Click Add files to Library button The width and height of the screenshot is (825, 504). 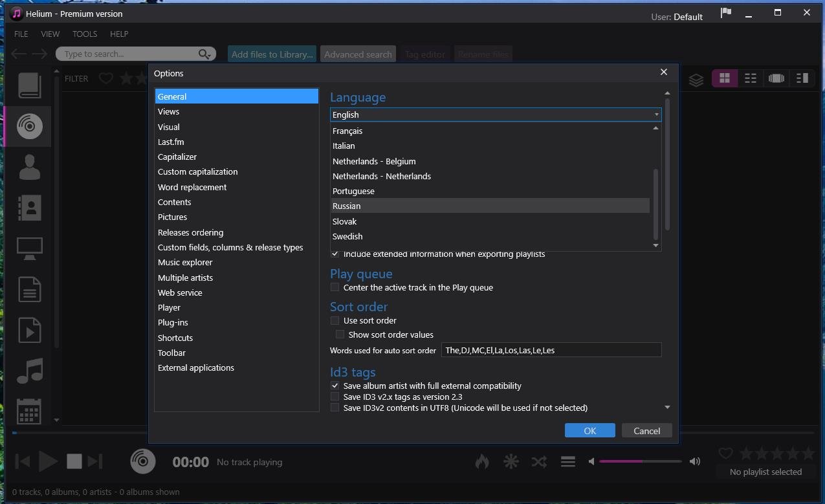[x=272, y=54]
